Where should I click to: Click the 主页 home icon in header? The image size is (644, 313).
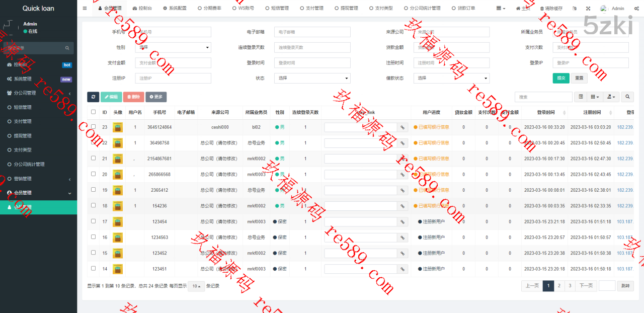click(523, 9)
